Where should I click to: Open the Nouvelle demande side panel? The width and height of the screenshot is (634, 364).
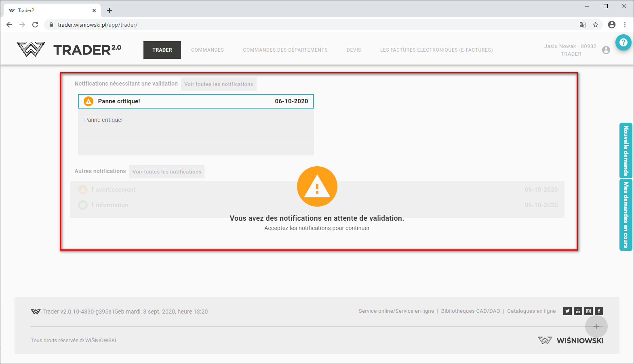tap(626, 151)
